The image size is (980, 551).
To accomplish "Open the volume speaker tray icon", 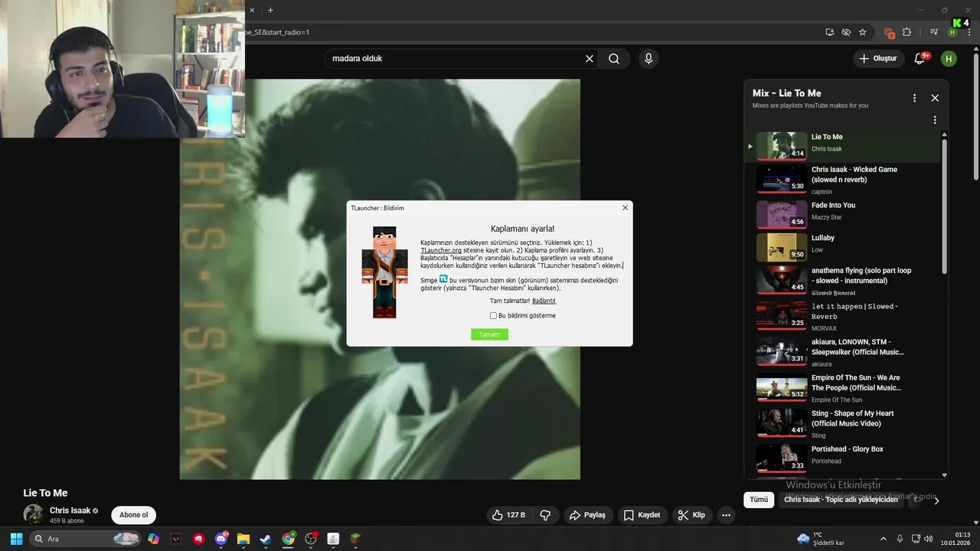I will [928, 539].
